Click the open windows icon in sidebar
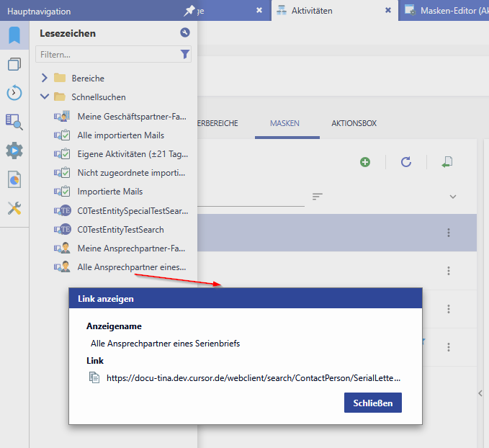Image resolution: width=489 pixels, height=448 pixels. coord(14,64)
